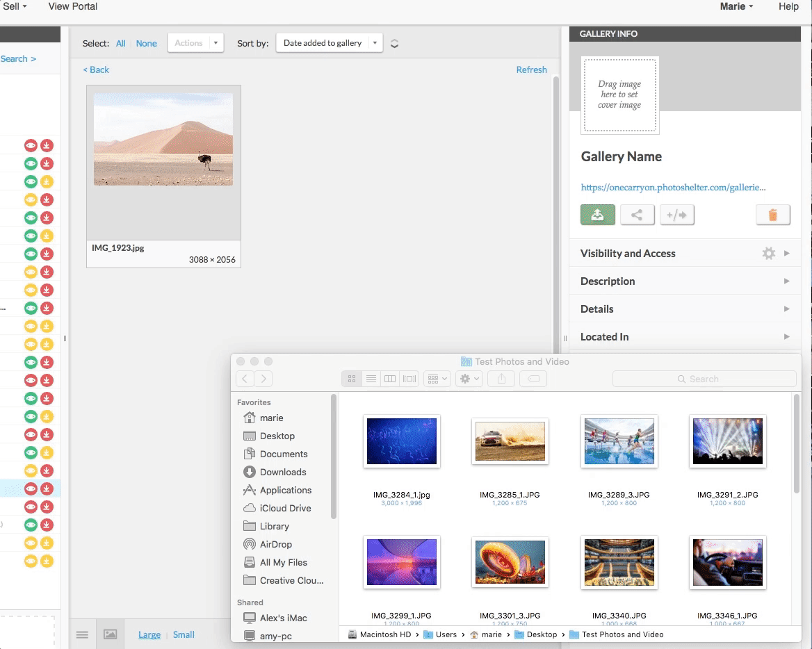Open the Marie user menu
The image size is (812, 649).
pos(736,6)
